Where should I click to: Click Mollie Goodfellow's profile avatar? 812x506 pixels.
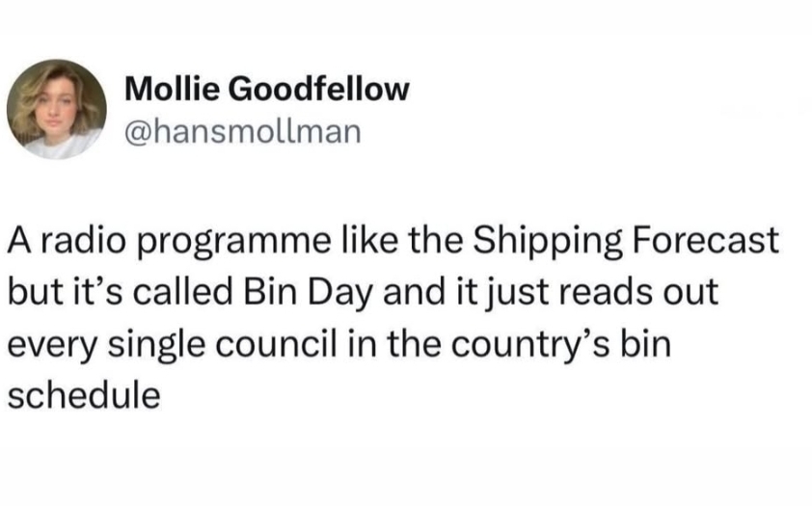[57, 108]
